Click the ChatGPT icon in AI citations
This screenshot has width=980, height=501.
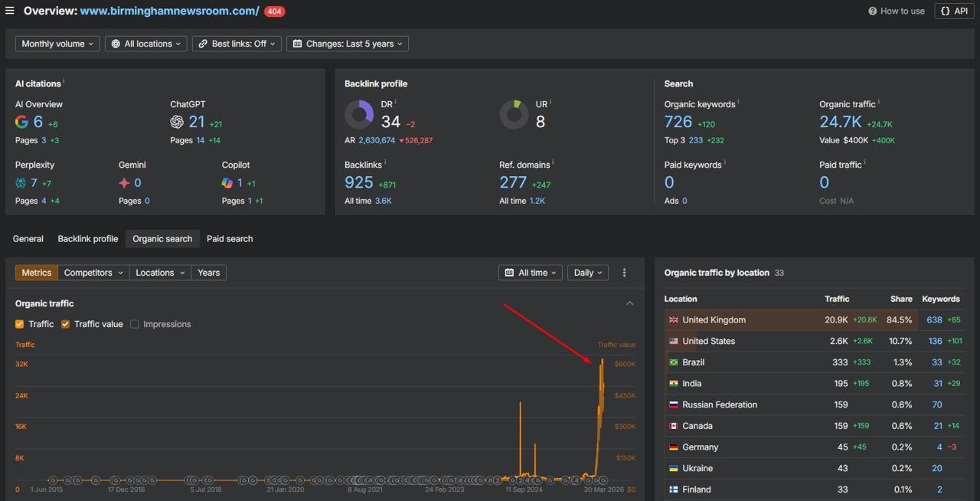click(177, 121)
